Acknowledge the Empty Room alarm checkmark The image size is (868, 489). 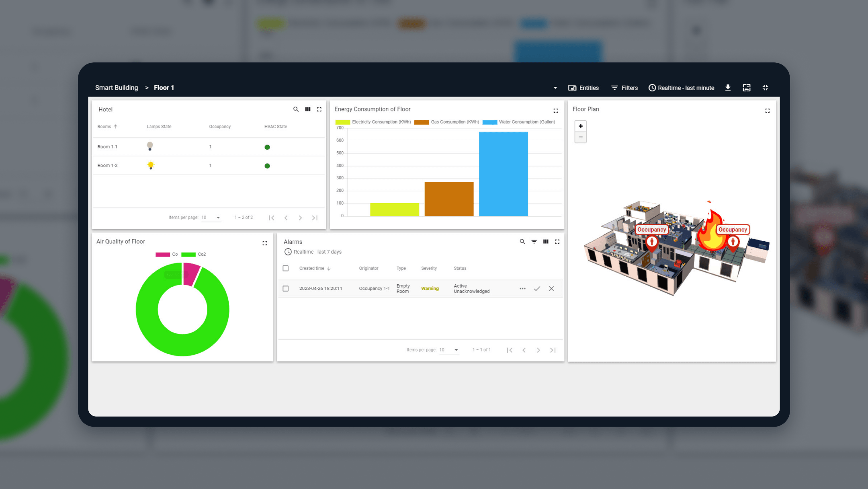pyautogui.click(x=537, y=289)
